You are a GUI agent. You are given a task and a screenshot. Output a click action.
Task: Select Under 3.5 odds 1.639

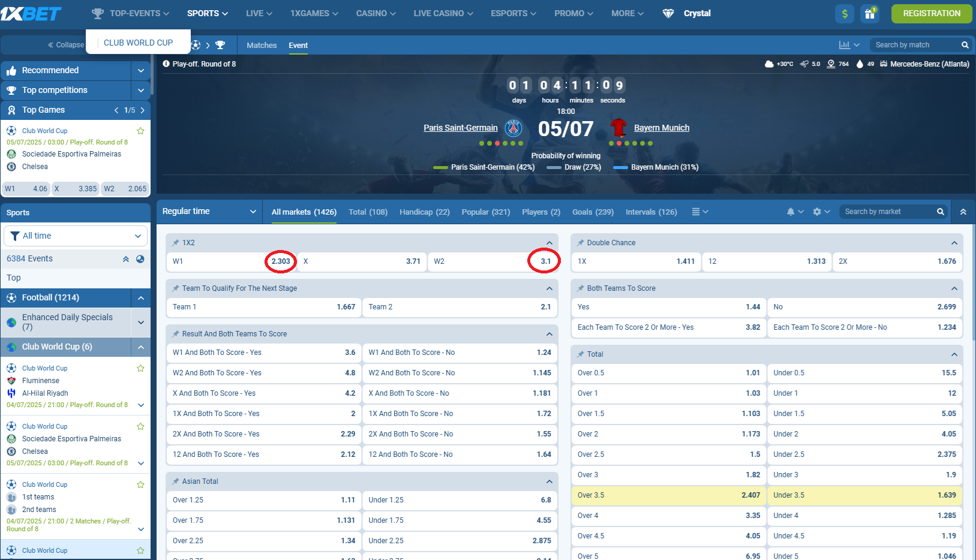(x=865, y=495)
